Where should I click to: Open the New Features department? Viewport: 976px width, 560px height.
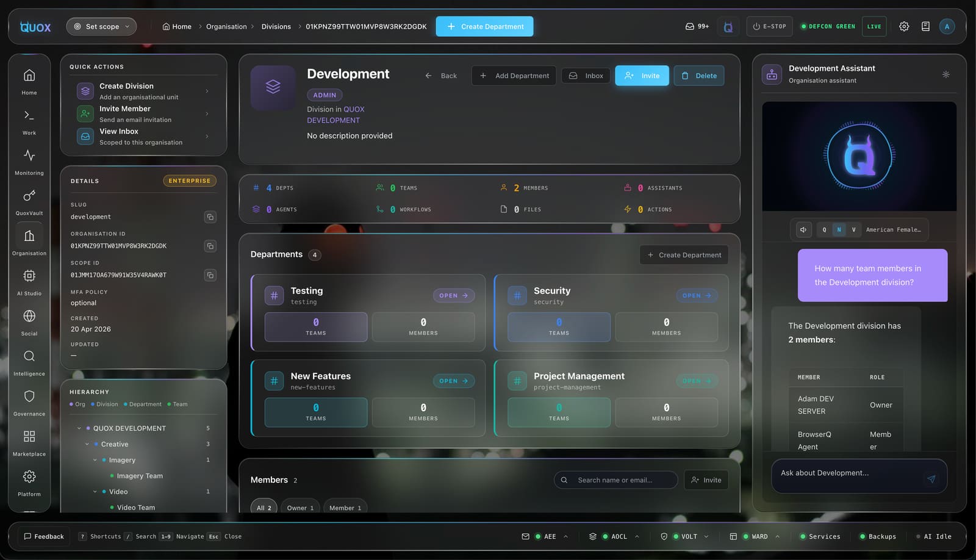454,381
